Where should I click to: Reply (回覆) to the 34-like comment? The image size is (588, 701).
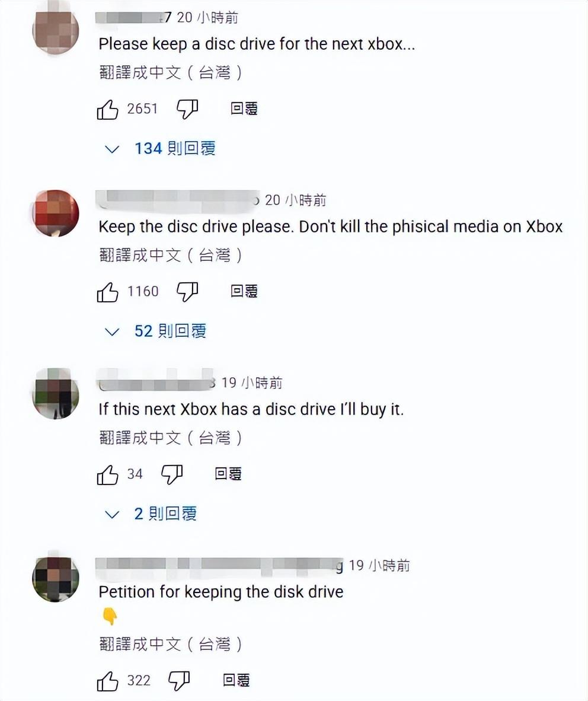pyautogui.click(x=228, y=473)
